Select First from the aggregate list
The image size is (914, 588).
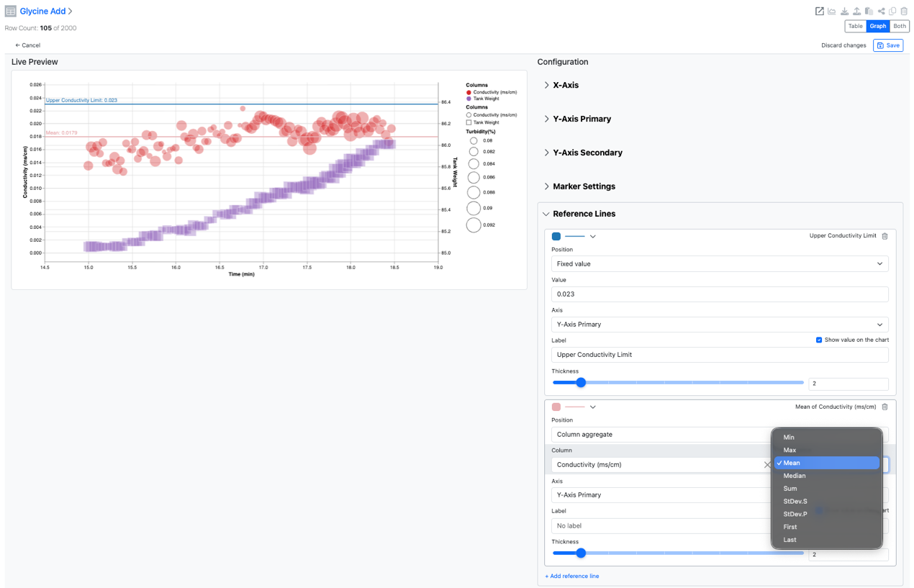coord(827,527)
